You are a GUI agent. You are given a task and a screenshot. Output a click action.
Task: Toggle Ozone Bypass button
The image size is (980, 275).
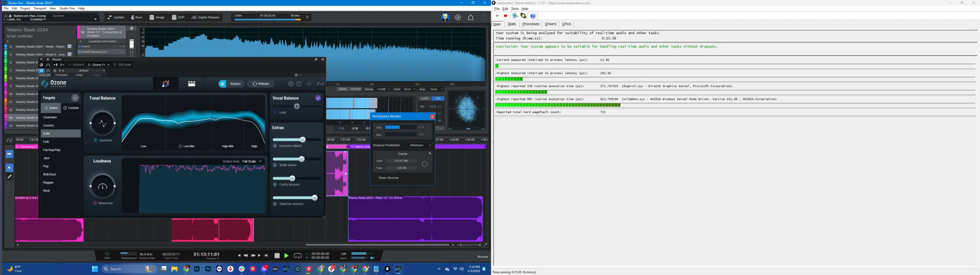click(x=232, y=84)
